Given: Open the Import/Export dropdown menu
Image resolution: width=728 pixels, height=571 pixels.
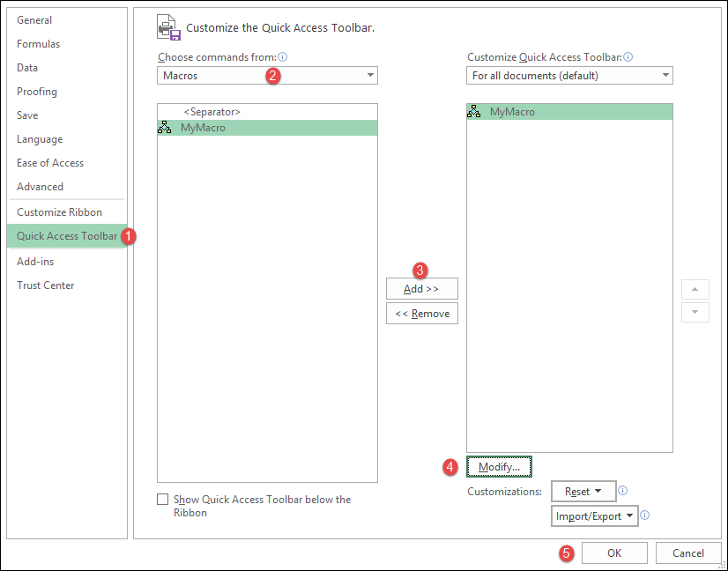Looking at the screenshot, I should [595, 515].
